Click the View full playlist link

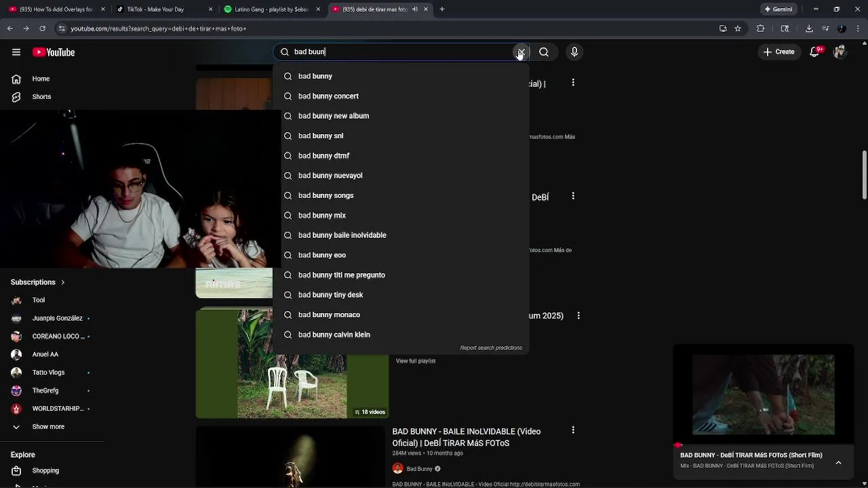tap(416, 361)
